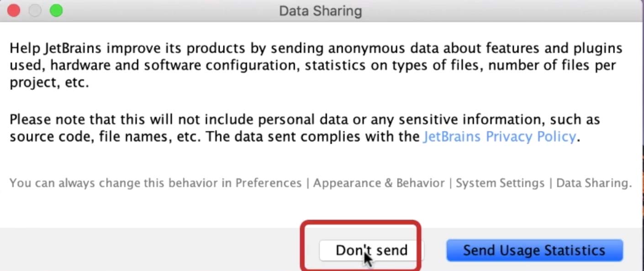Click the Please note that sentence start
The image size is (644, 271).
(63, 120)
